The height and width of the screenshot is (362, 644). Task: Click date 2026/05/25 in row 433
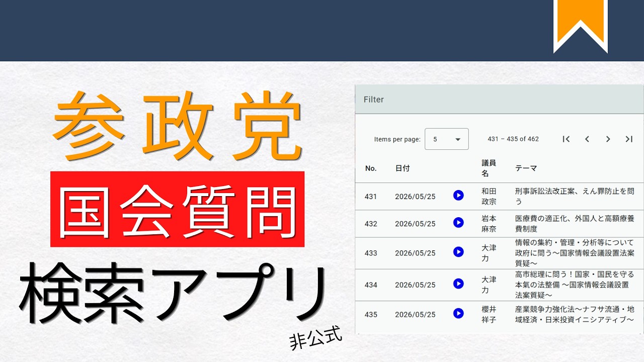coord(415,253)
